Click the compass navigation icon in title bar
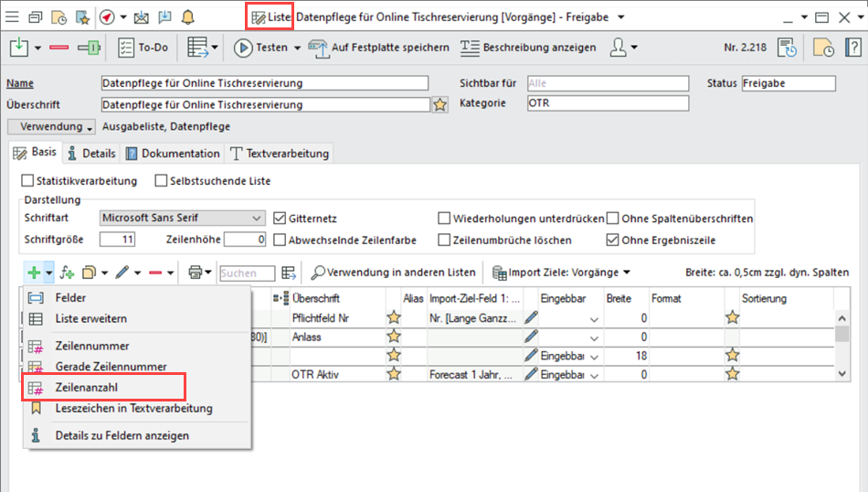 [107, 17]
